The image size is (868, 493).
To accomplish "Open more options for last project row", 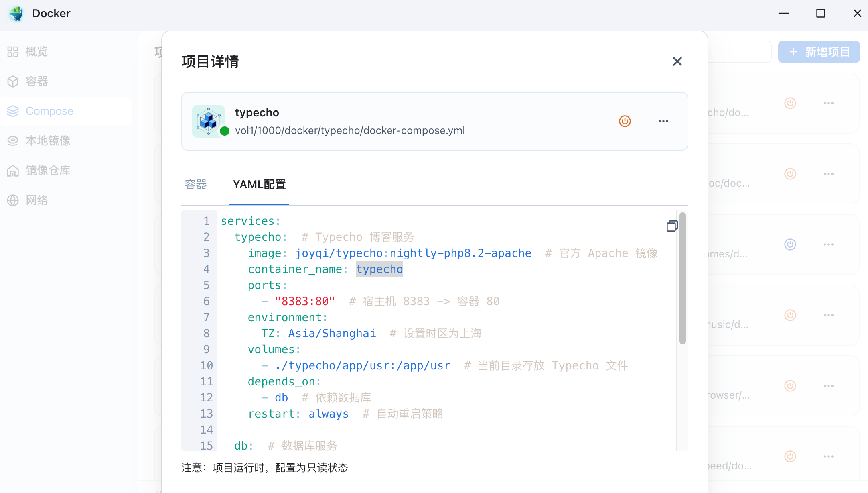I will pos(828,456).
